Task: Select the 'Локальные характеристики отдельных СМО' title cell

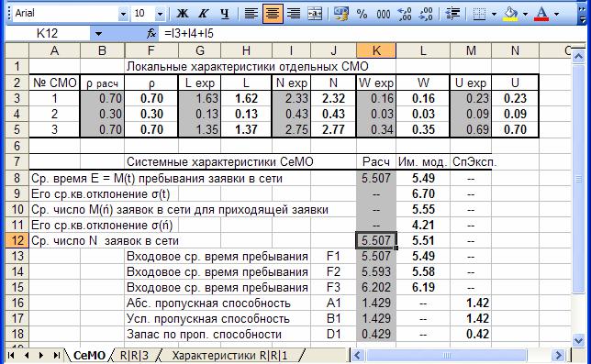Action: pos(247,67)
